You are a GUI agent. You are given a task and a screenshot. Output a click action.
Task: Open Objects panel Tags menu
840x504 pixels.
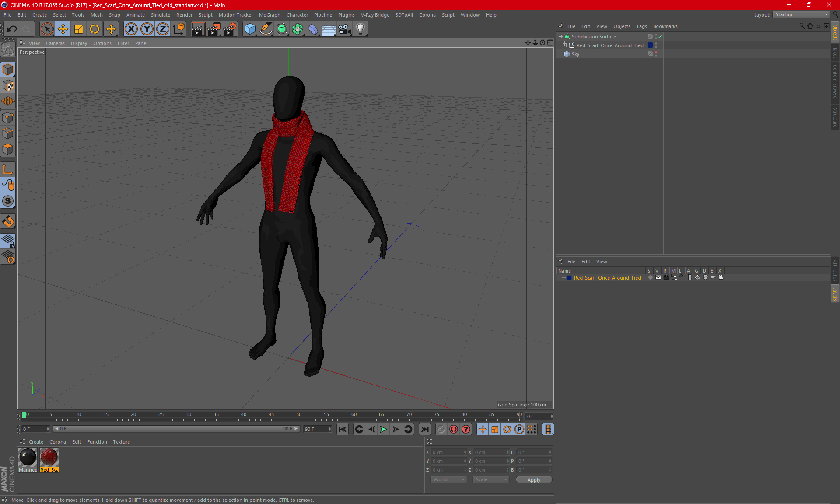641,26
